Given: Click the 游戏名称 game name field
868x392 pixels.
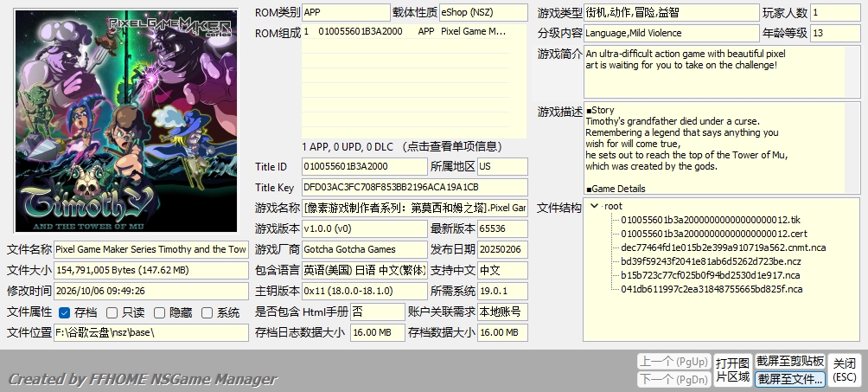Looking at the screenshot, I should coord(415,208).
